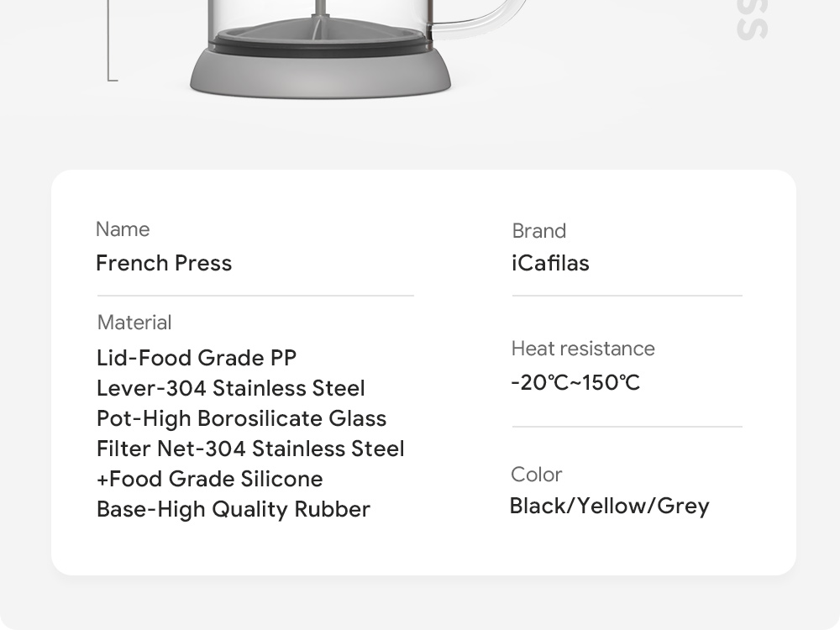
Task: Click the "Filter Net-304 Stainless Steel" line
Action: click(250, 449)
